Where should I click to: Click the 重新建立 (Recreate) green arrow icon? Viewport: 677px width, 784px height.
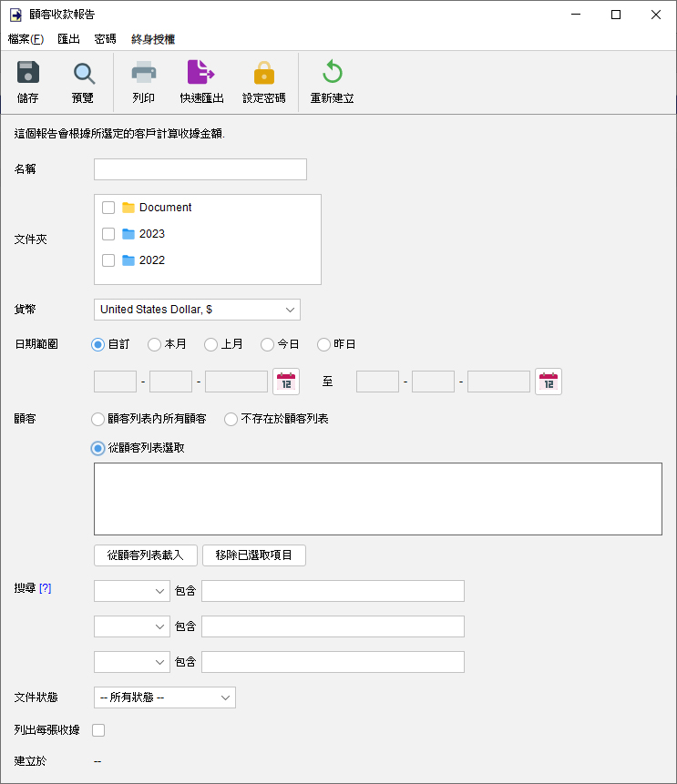[333, 72]
